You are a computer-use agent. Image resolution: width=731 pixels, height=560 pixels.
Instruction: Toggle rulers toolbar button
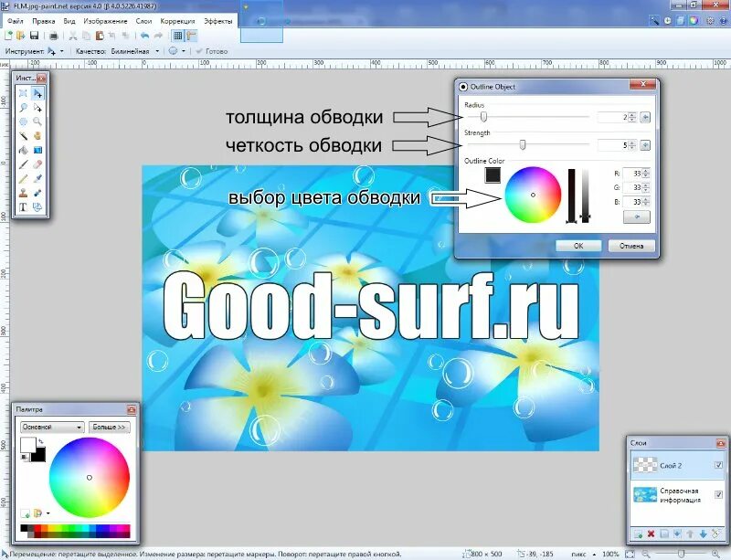(x=191, y=36)
